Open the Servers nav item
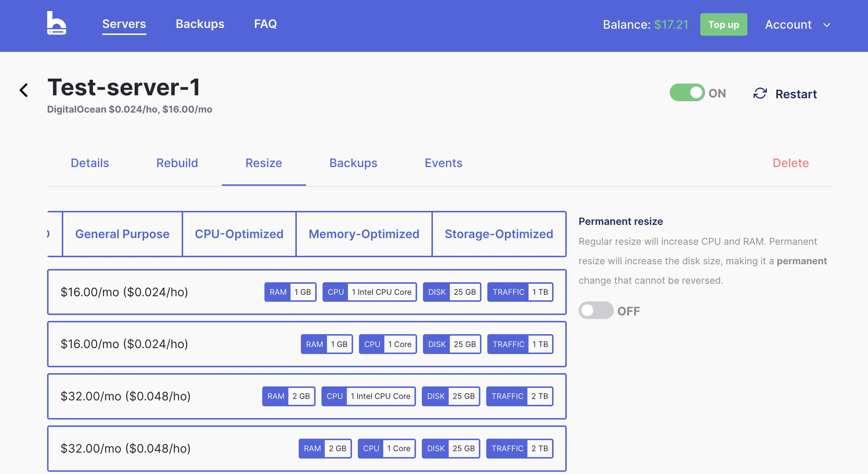 (x=124, y=24)
